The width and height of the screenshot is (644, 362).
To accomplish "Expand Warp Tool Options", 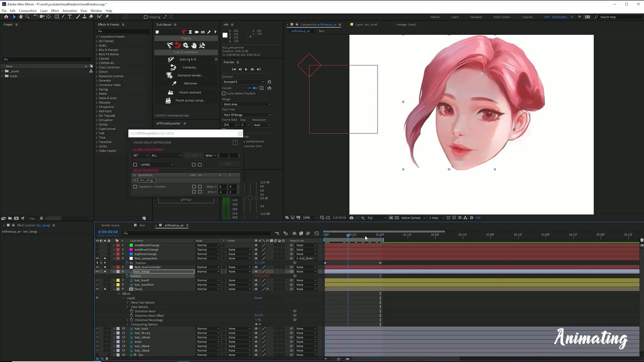I will point(127,303).
